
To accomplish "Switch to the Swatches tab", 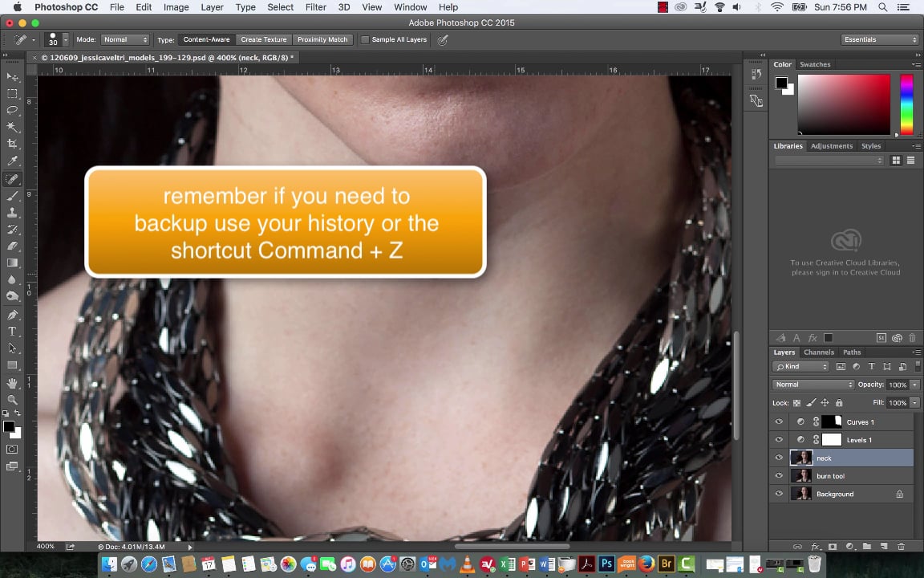I will (815, 64).
